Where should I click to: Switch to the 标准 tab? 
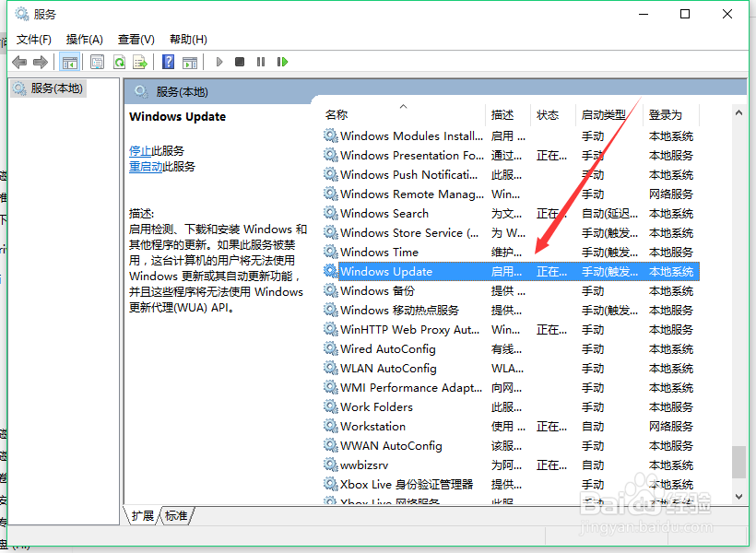click(176, 515)
